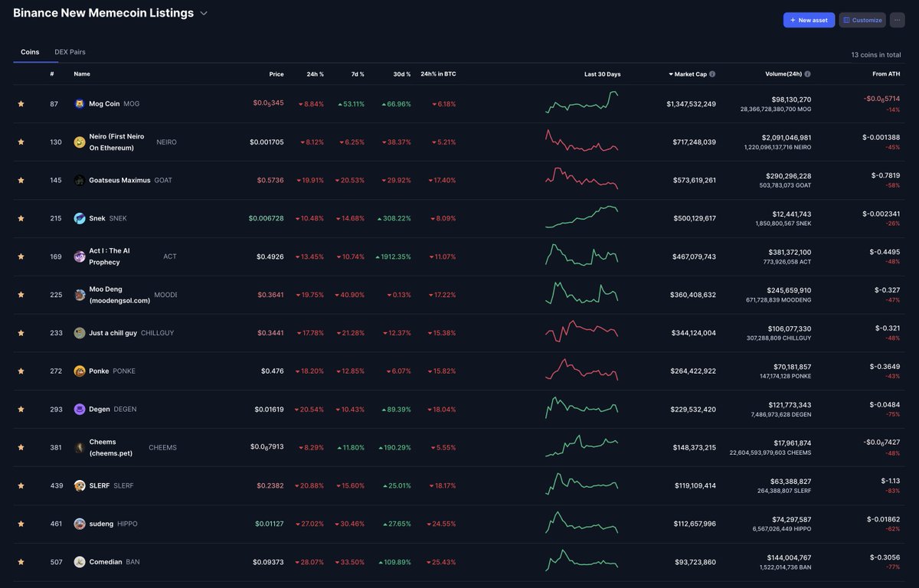Click the Just a chill guy logo
919x588 pixels.
(79, 333)
